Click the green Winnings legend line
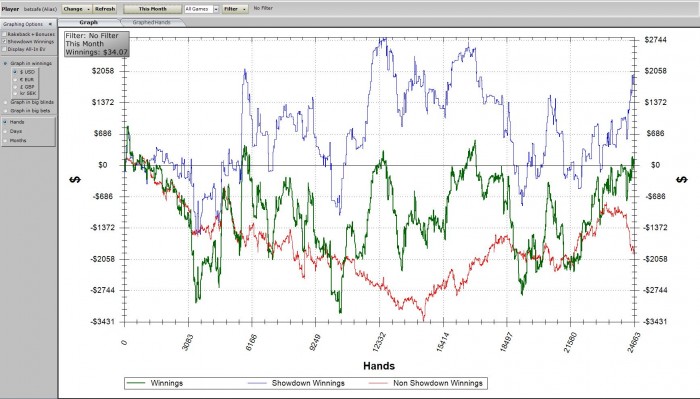Viewport: 700px width, 399px height. [136, 383]
